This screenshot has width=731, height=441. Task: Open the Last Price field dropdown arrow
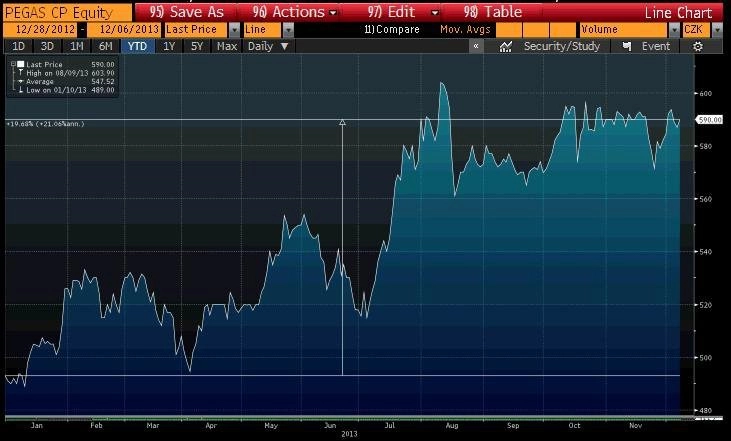[x=234, y=30]
